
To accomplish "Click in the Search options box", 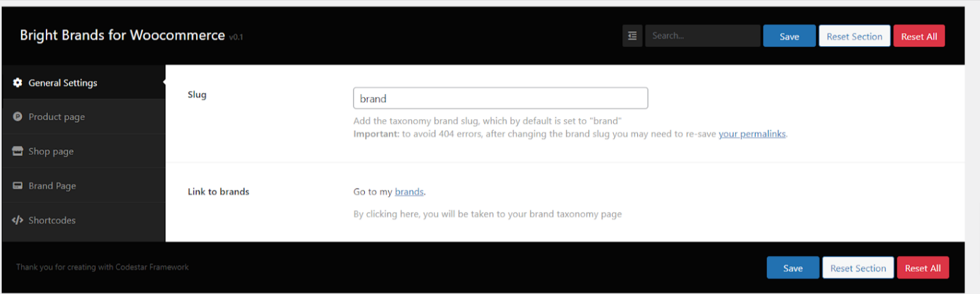I will pos(702,36).
